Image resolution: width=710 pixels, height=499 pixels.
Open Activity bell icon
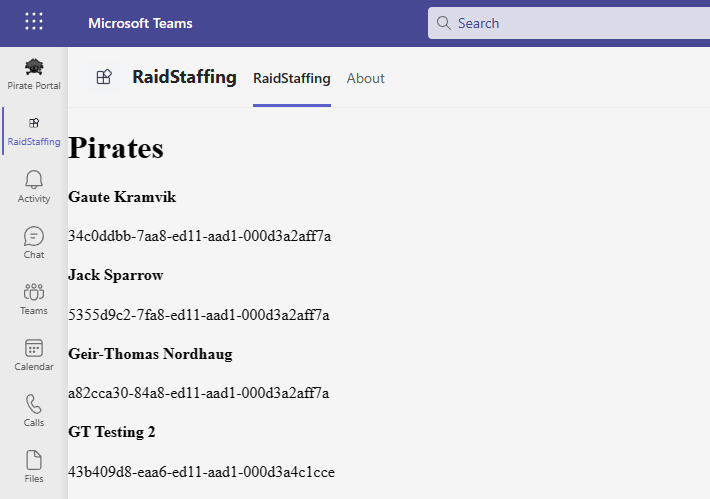pos(34,187)
